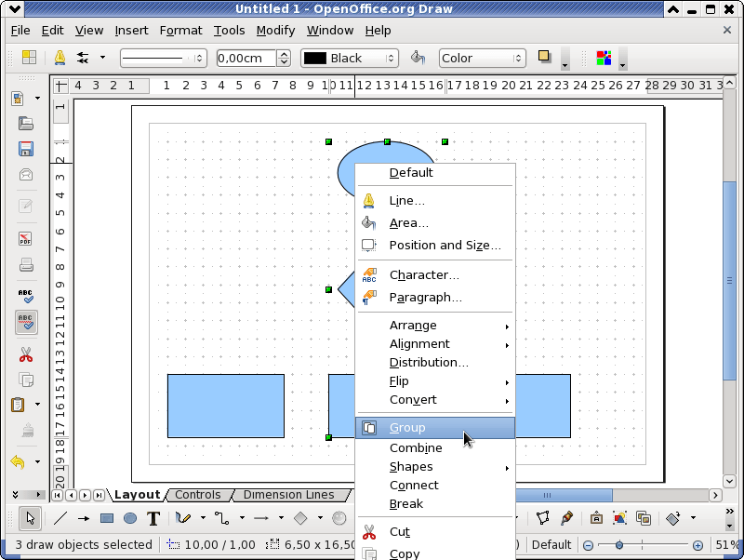Choose the Rectangle drawing tool
Viewport: 744px width, 560px height.
coord(107,518)
